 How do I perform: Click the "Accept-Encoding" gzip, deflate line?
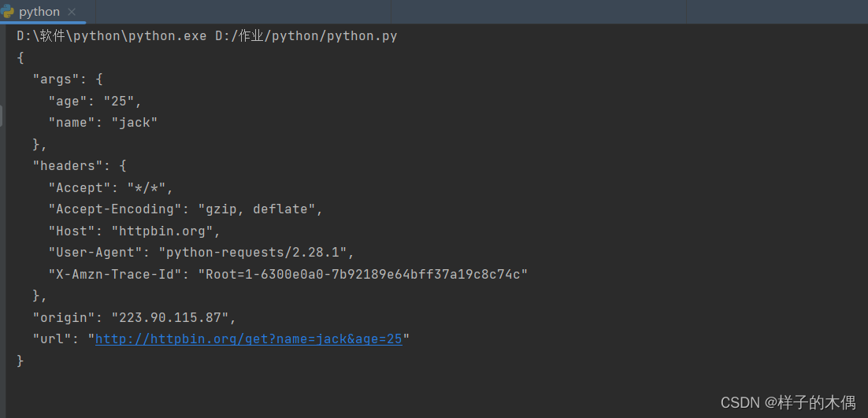185,209
